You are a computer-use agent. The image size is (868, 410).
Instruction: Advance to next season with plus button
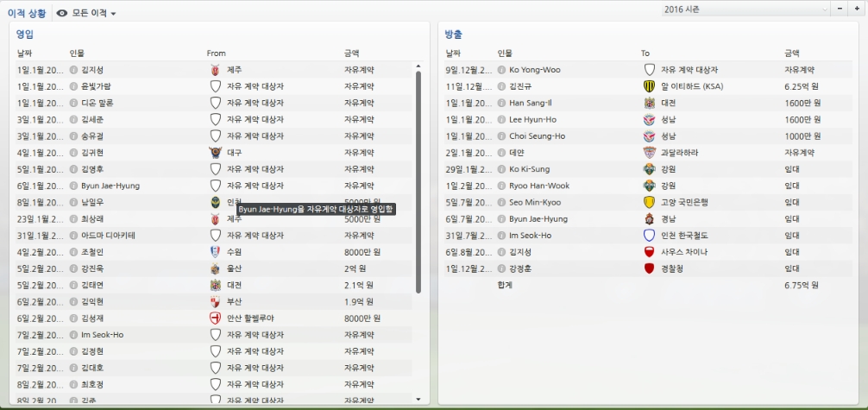pos(857,9)
